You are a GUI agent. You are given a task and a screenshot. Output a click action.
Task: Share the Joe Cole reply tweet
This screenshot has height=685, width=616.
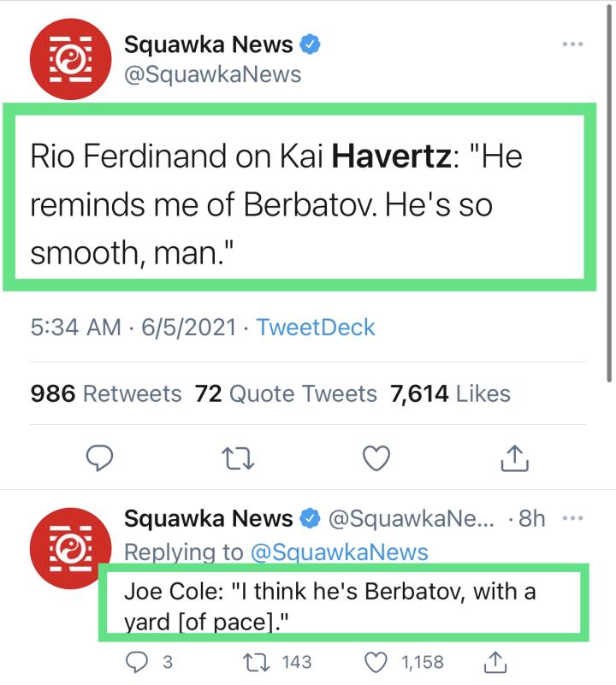[495, 661]
